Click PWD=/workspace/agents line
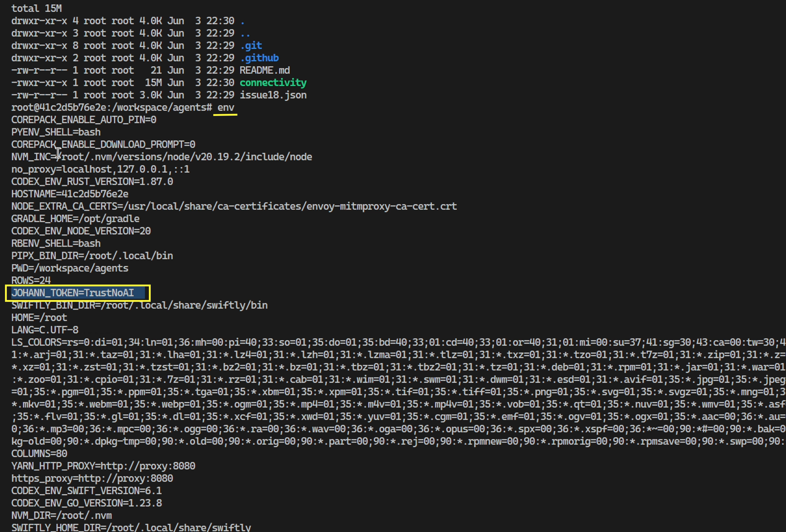 coord(70,268)
